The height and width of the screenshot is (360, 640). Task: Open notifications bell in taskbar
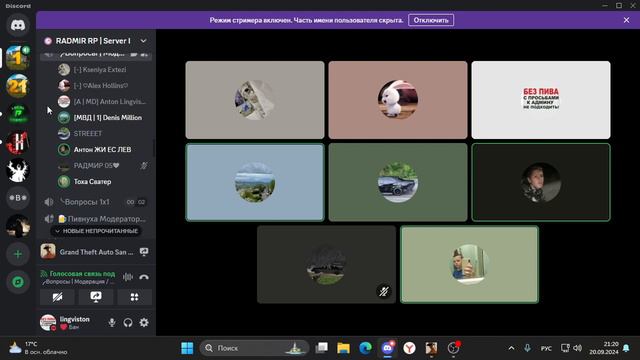click(x=627, y=348)
